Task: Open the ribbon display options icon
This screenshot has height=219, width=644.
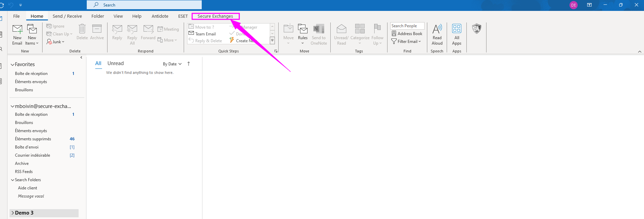Action: [590, 5]
